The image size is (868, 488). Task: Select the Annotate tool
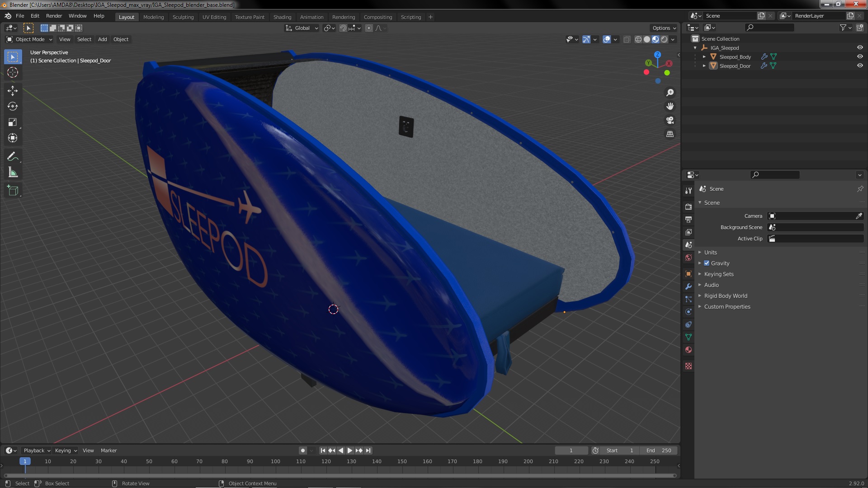pos(13,157)
